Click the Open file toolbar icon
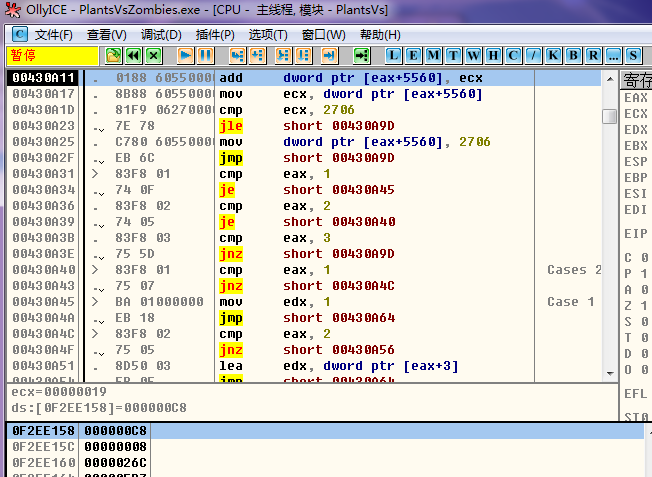Image resolution: width=652 pixels, height=477 pixels. (114, 55)
